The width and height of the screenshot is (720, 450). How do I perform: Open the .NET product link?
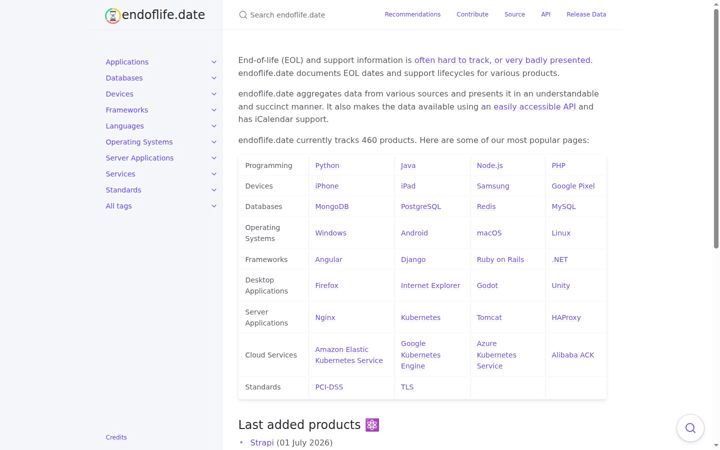tap(559, 259)
